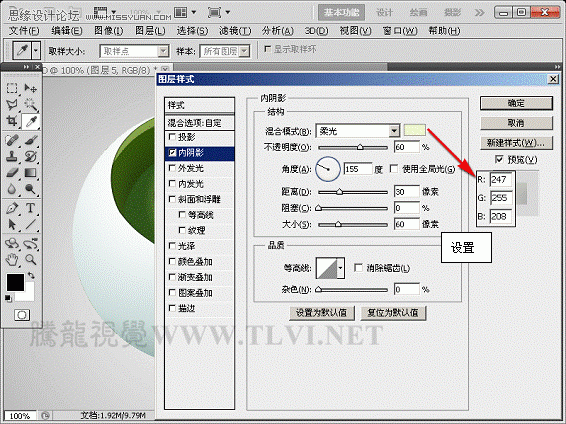Enable the 斜面和浮雕 bevel checkbox
The image size is (566, 424).
click(173, 199)
